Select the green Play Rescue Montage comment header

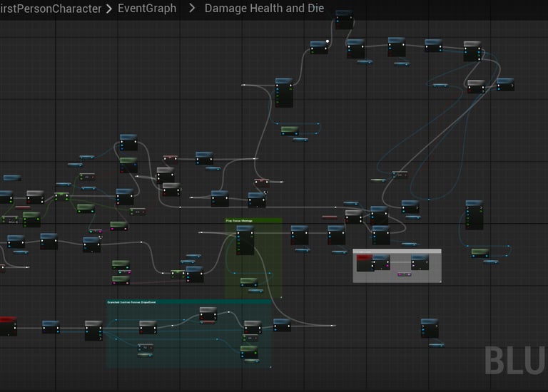tap(253, 221)
